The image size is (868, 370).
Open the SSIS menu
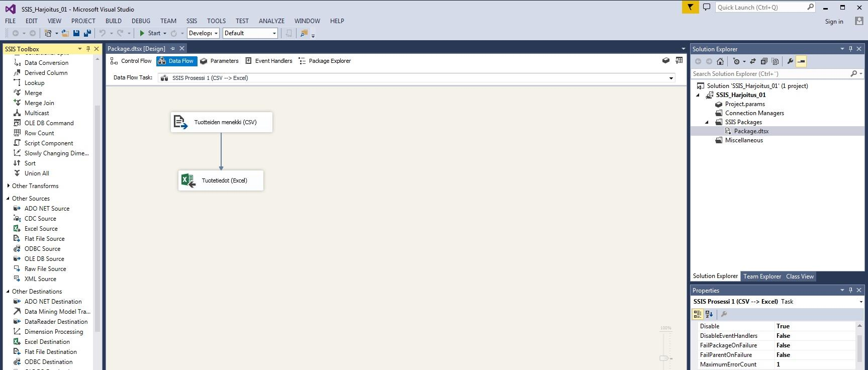click(x=191, y=21)
